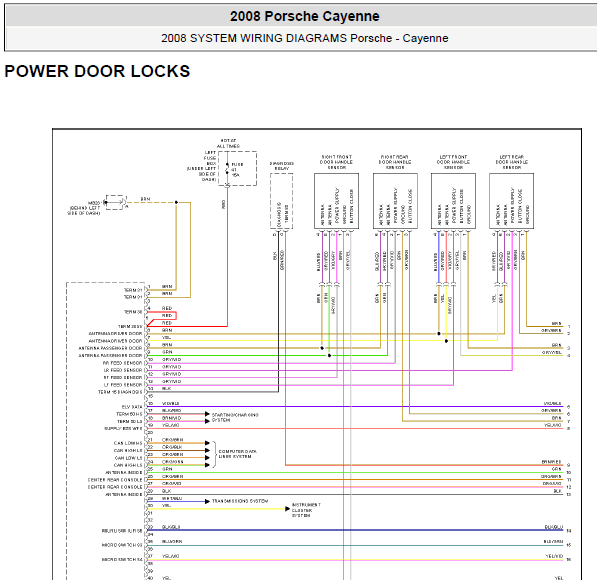This screenshot has width=597, height=580.
Task: Click the Left Rear Door Handle Sensor box
Action: click(x=511, y=201)
